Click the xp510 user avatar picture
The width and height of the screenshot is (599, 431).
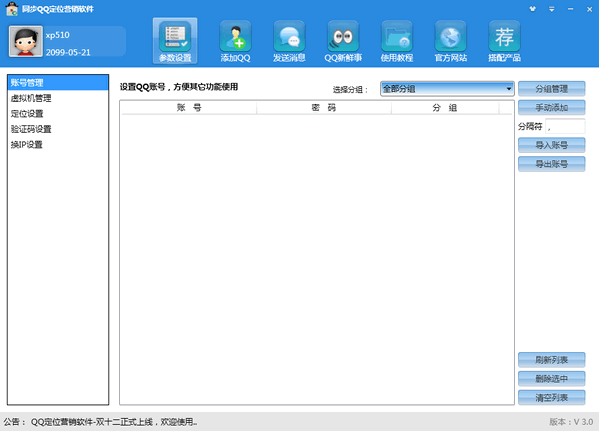(x=26, y=41)
